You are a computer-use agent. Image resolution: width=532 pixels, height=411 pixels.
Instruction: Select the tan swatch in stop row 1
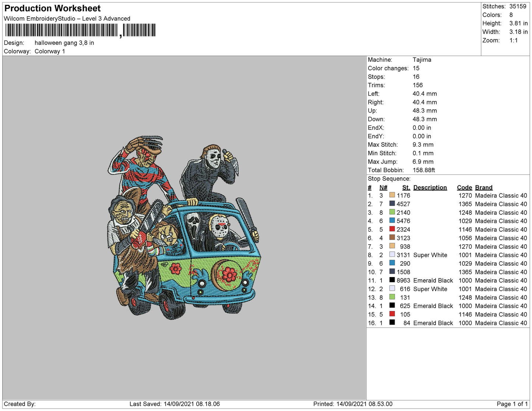click(x=392, y=195)
